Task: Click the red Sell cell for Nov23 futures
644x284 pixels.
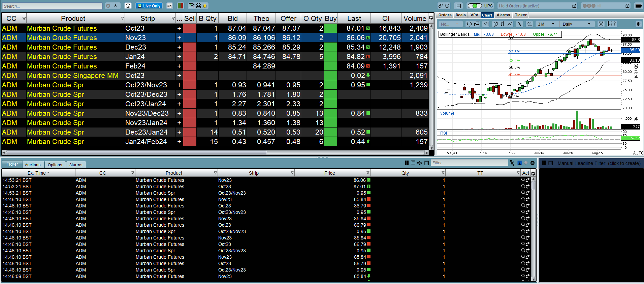Action: tap(190, 38)
